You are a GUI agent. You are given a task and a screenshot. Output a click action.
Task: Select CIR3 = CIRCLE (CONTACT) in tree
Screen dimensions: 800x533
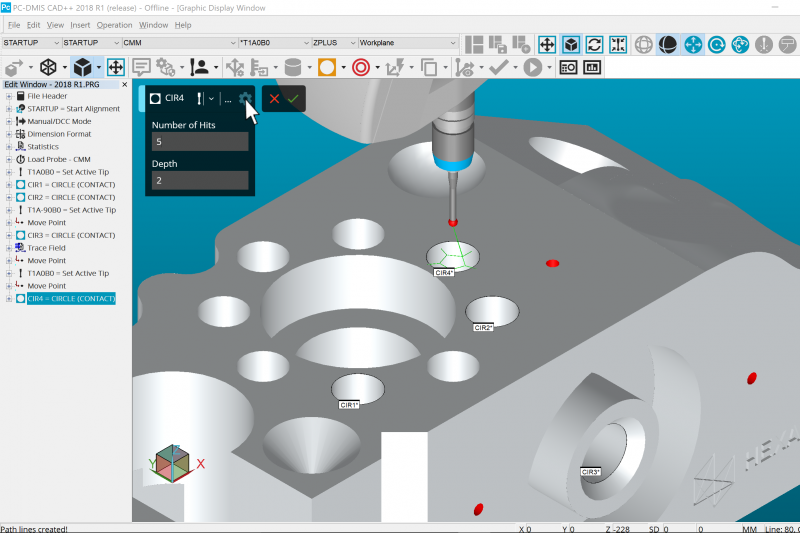point(71,235)
